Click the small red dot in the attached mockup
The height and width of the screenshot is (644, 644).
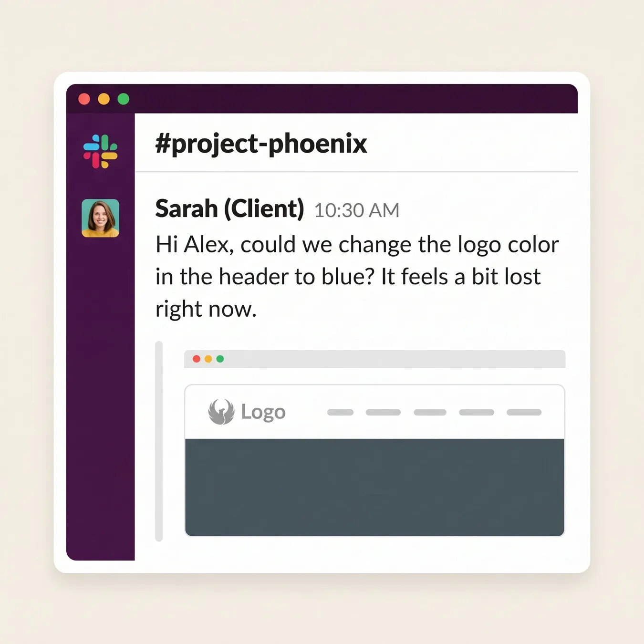pyautogui.click(x=197, y=359)
